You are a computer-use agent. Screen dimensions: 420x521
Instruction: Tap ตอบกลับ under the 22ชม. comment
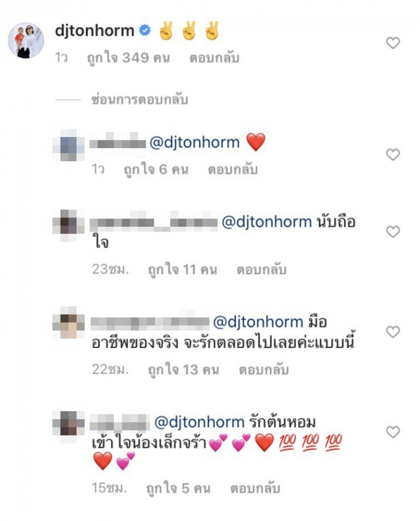point(264,370)
